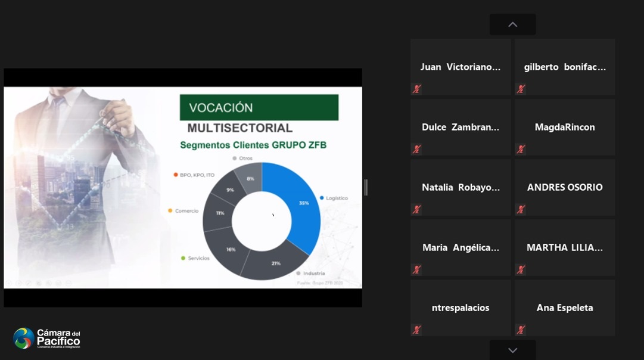Image resolution: width=644 pixels, height=360 pixels.
Task: Select the Maria Angélica participant tile
Action: pyautogui.click(x=461, y=247)
